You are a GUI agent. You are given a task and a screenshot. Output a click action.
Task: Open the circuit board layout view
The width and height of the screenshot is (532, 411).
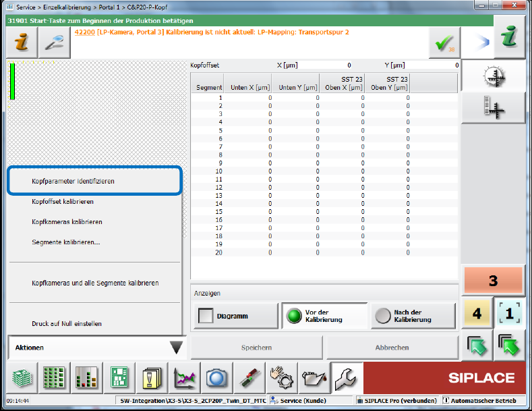pyautogui.click(x=119, y=377)
